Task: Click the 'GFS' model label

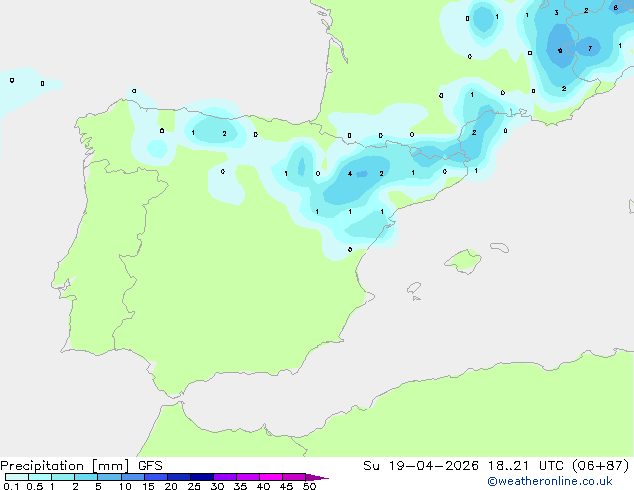Action: pos(150,466)
